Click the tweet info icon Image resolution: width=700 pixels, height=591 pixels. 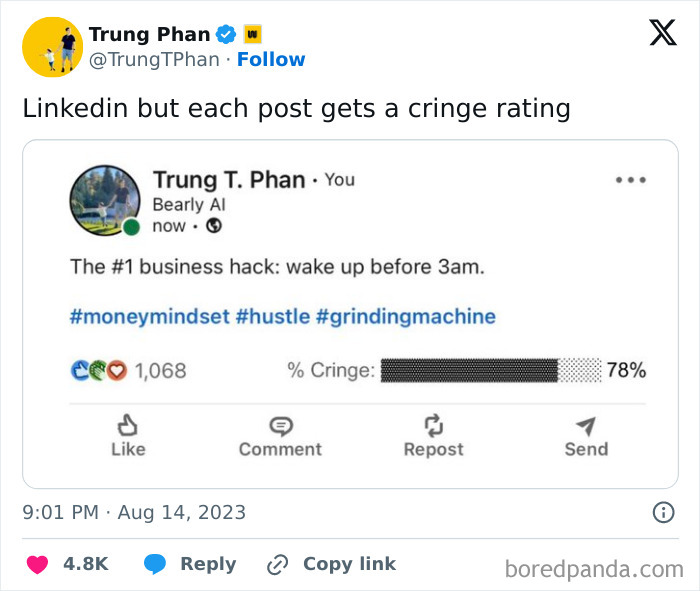click(x=662, y=513)
